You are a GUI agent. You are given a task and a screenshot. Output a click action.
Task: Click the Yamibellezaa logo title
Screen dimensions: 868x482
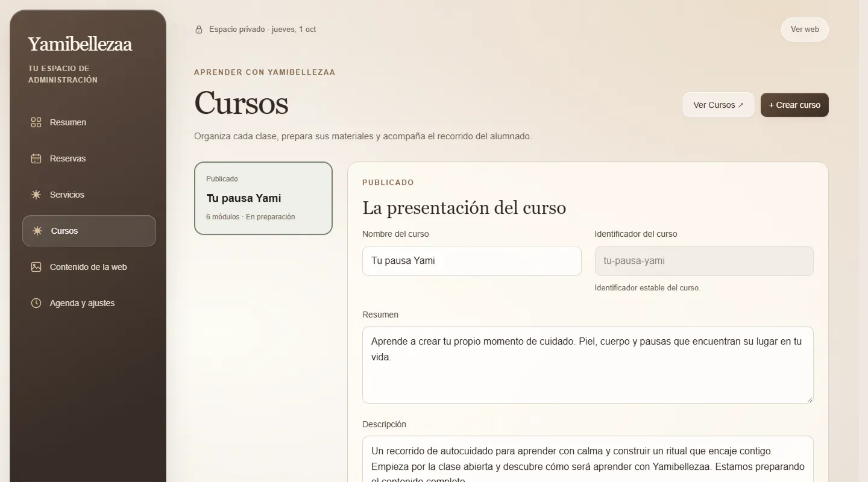click(x=80, y=44)
